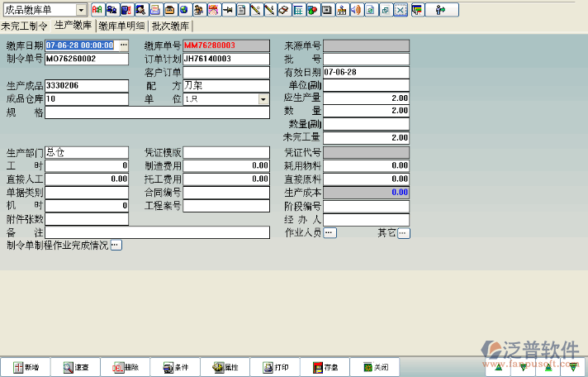Viewport: 588px width, 377px height.
Task: Open the 条件 (Conditions) filter icon
Action: [x=175, y=367]
